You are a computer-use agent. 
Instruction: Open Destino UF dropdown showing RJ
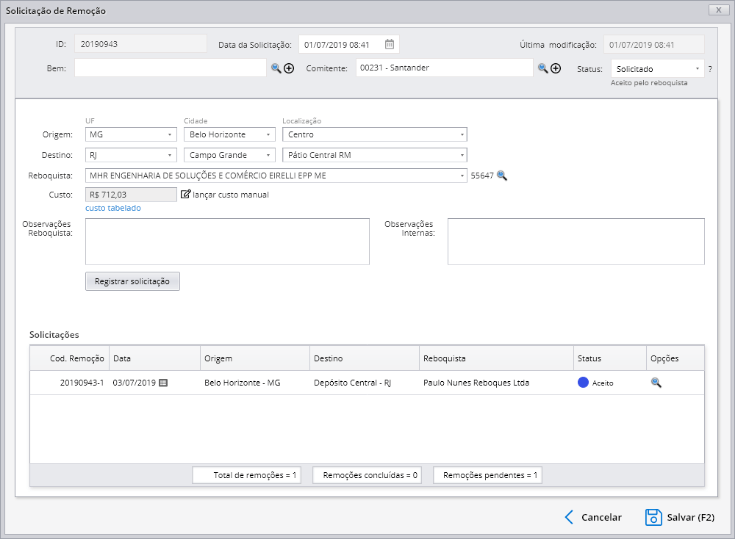pyautogui.click(x=131, y=155)
